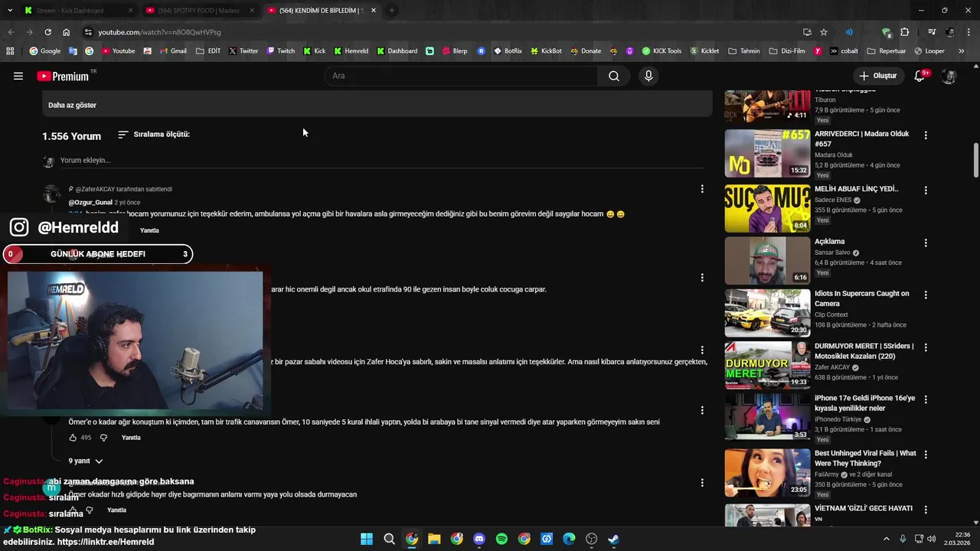
Task: Reply to the comment with 495 likes
Action: [131, 438]
